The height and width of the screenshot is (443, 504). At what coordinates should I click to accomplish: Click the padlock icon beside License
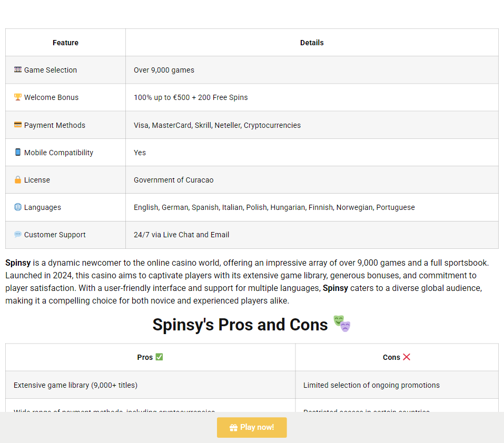click(x=18, y=179)
